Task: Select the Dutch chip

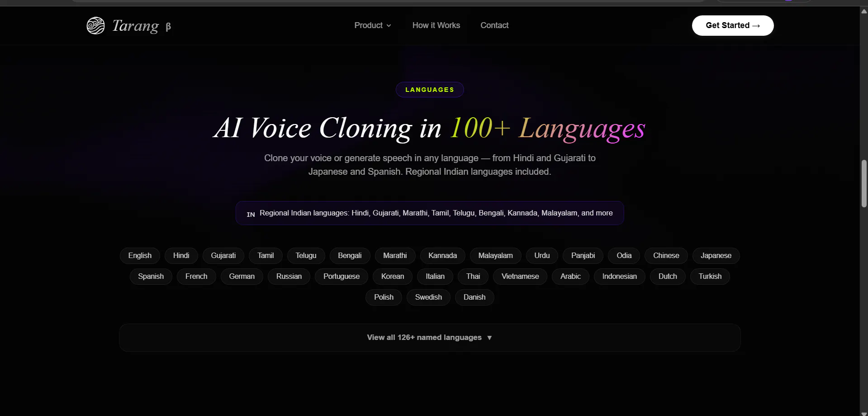Action: click(x=668, y=277)
